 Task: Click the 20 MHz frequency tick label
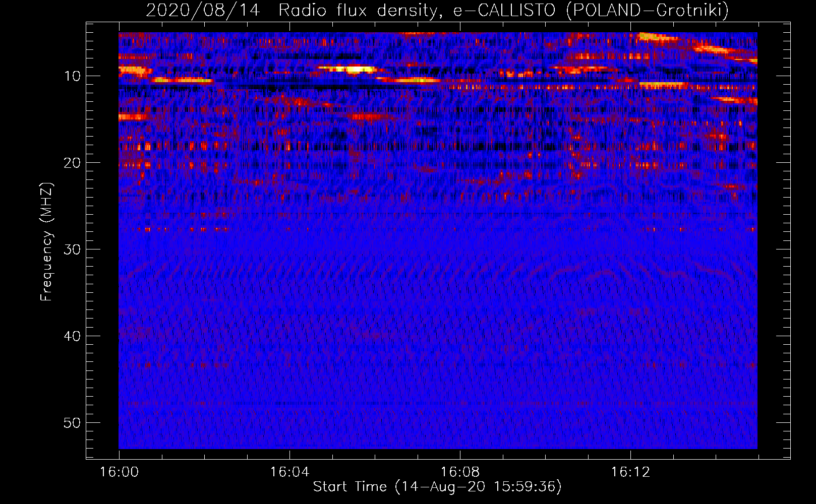click(x=73, y=163)
